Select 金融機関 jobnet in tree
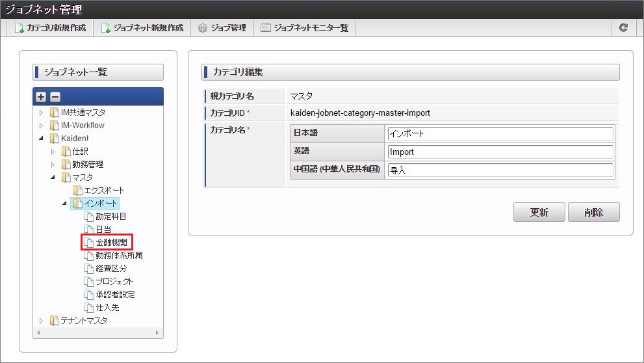Viewport: 644px width, 363px height. click(x=111, y=242)
